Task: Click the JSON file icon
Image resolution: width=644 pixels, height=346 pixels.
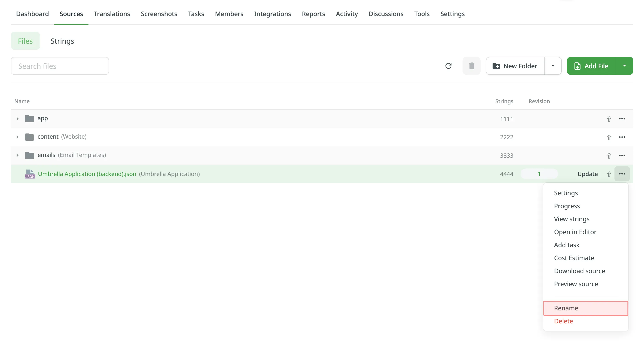Action: (x=30, y=174)
